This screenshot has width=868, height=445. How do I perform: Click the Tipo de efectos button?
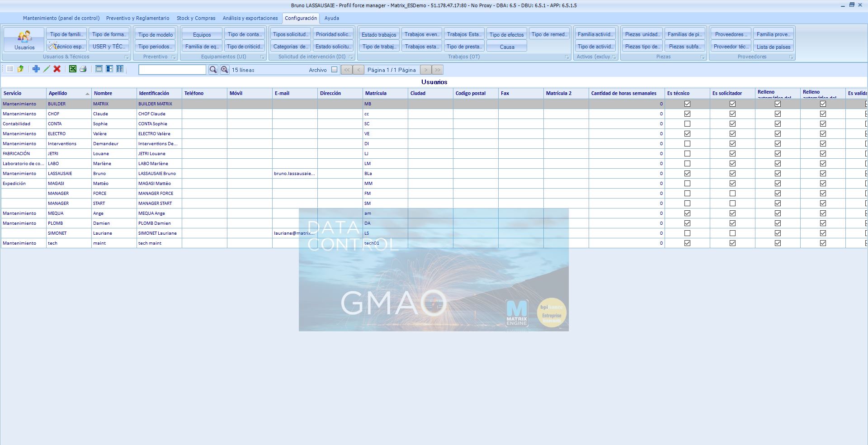pos(506,34)
